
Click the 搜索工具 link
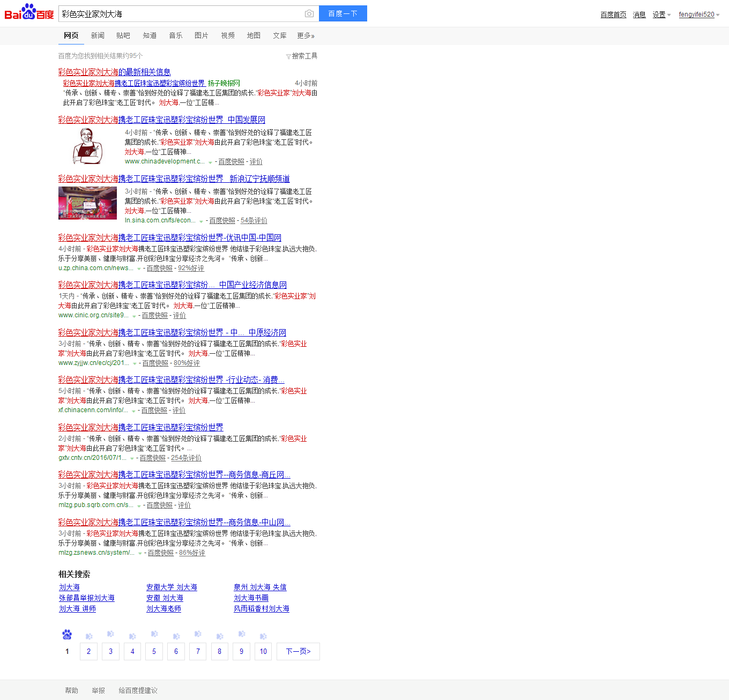(x=304, y=56)
